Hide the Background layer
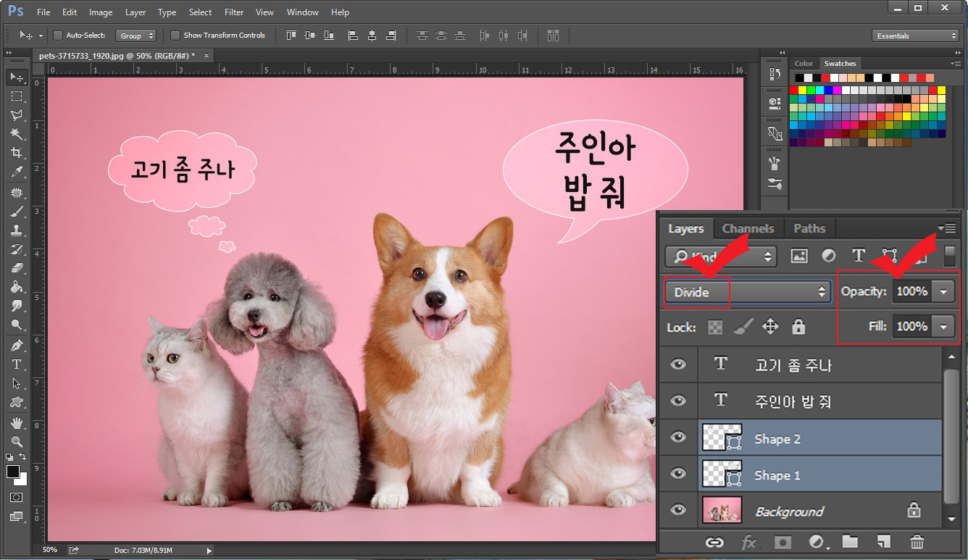968x560 pixels. [677, 510]
